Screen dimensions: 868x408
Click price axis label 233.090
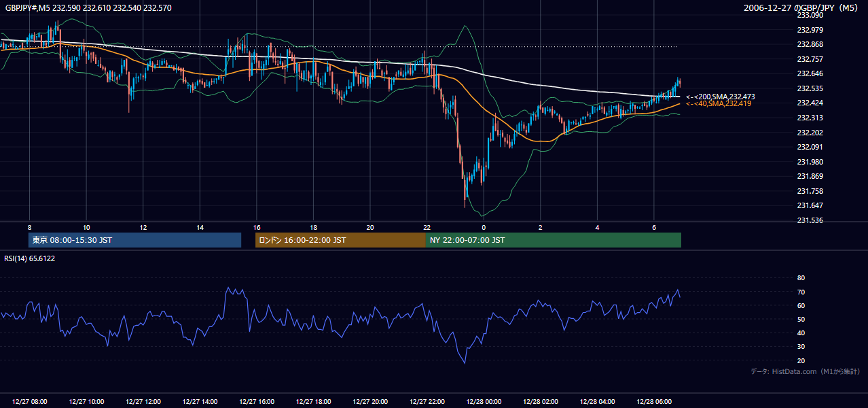pyautogui.click(x=810, y=15)
